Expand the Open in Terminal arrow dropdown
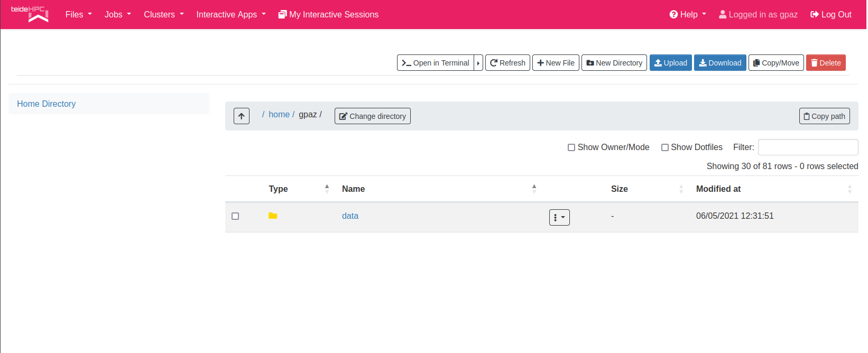The width and height of the screenshot is (868, 353). pos(478,63)
